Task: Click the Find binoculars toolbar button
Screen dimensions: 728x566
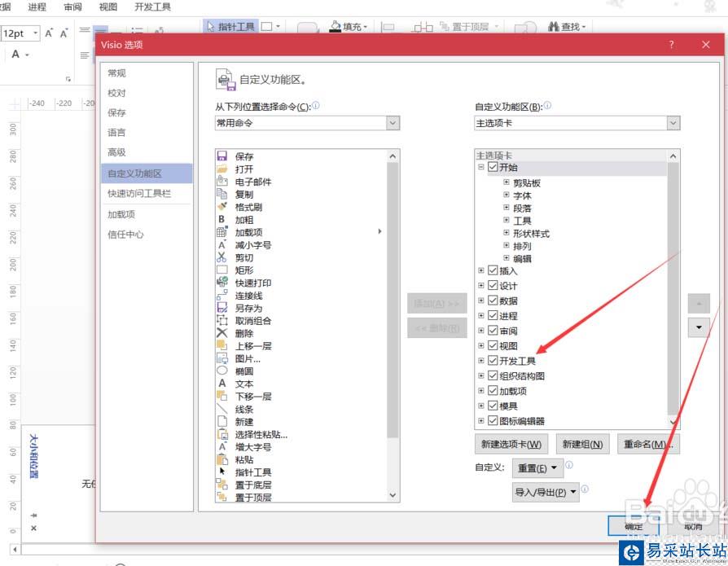Action: (x=567, y=26)
